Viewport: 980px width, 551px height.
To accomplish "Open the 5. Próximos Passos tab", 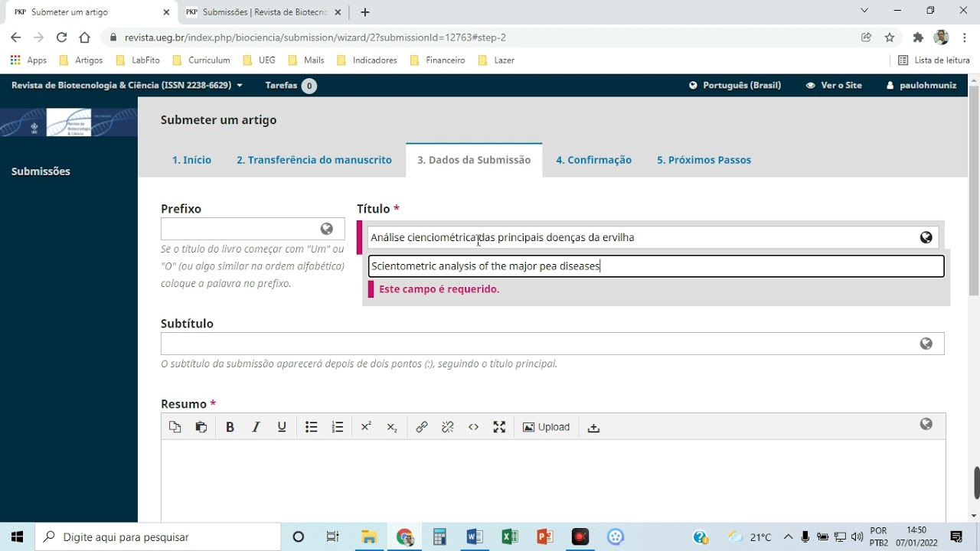I will click(704, 160).
